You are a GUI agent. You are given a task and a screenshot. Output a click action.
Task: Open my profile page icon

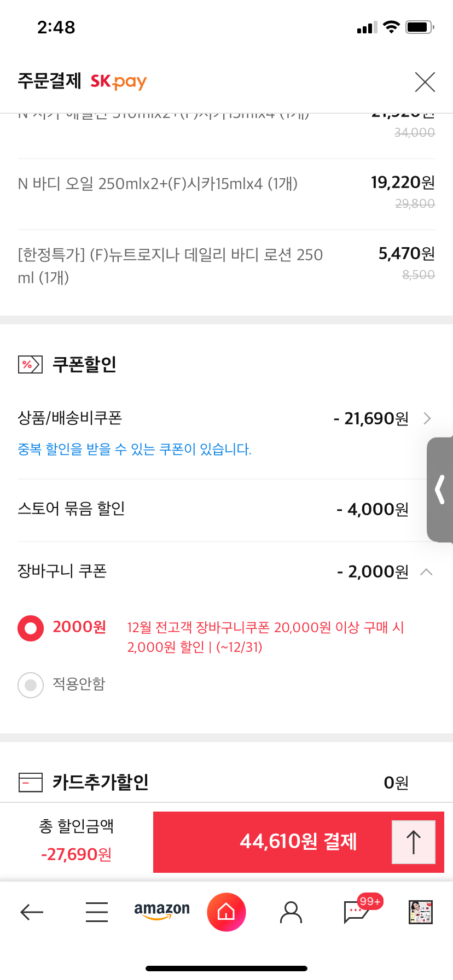click(291, 912)
